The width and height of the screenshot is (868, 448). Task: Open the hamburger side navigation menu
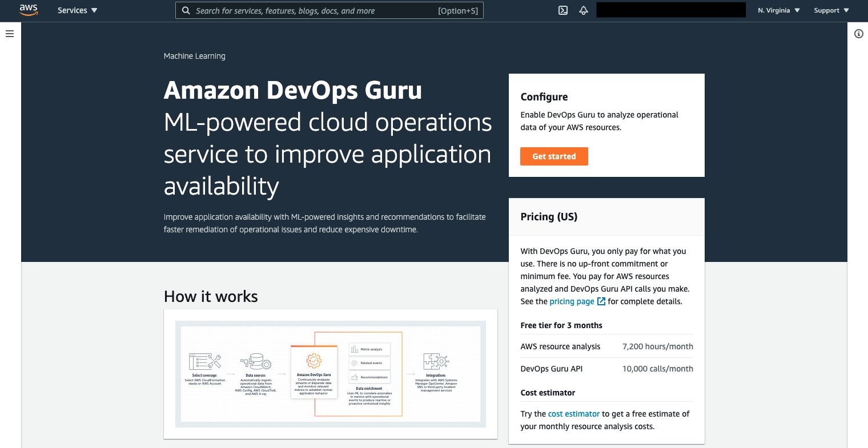10,34
